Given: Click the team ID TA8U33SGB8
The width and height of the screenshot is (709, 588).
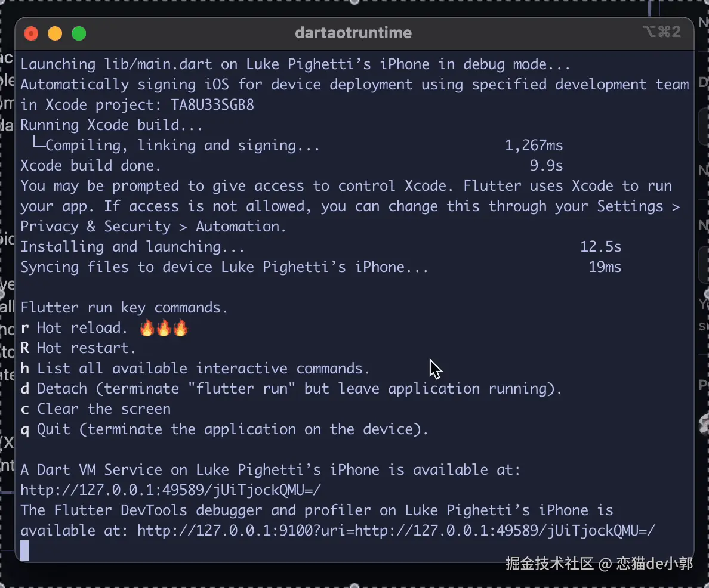Looking at the screenshot, I should (212, 105).
